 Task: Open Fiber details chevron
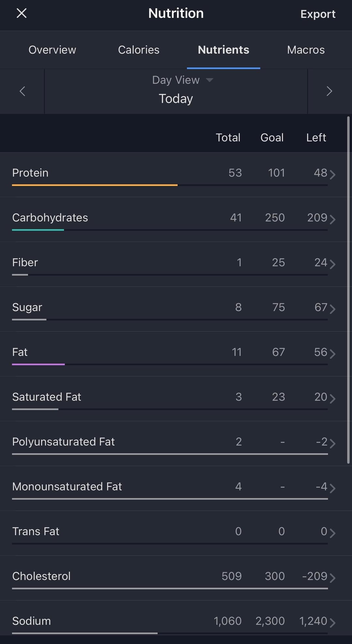[x=332, y=264]
